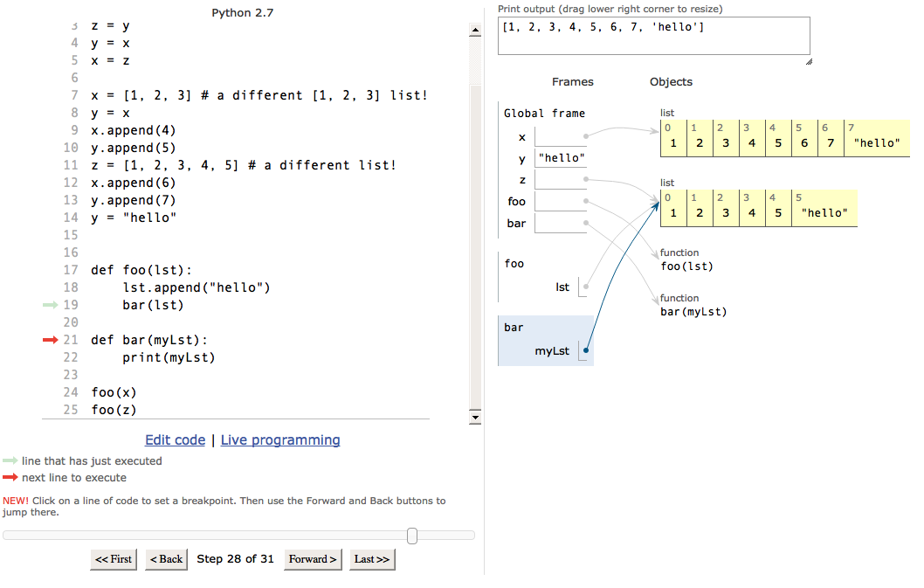
Task: Click the print output resize corner handle
Action: [x=809, y=61]
